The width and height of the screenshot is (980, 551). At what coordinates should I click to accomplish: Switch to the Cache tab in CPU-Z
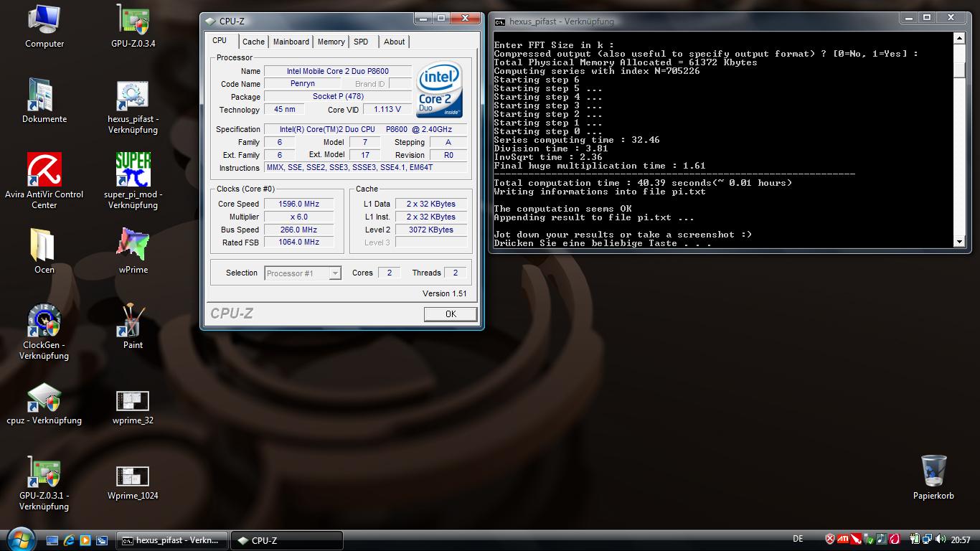click(253, 42)
